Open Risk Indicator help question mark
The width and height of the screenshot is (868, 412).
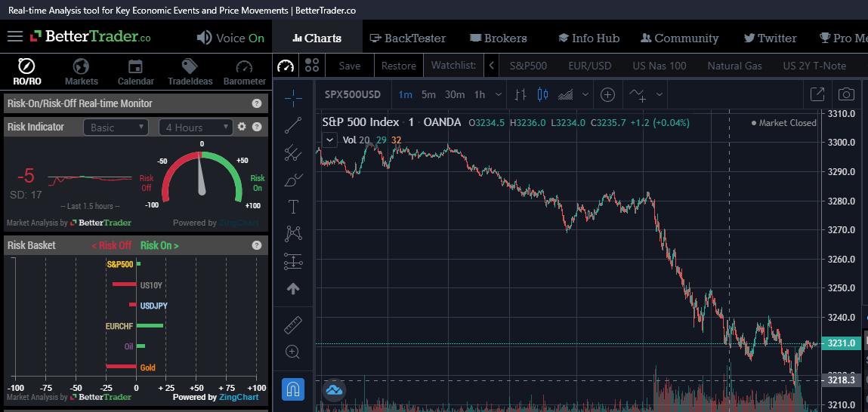257,127
